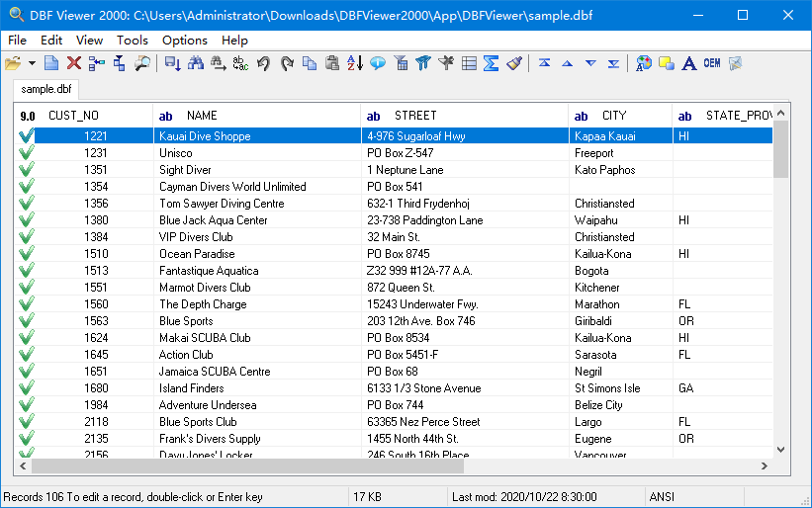This screenshot has width=812, height=508.
Task: Click the table grid view icon
Action: [469, 63]
